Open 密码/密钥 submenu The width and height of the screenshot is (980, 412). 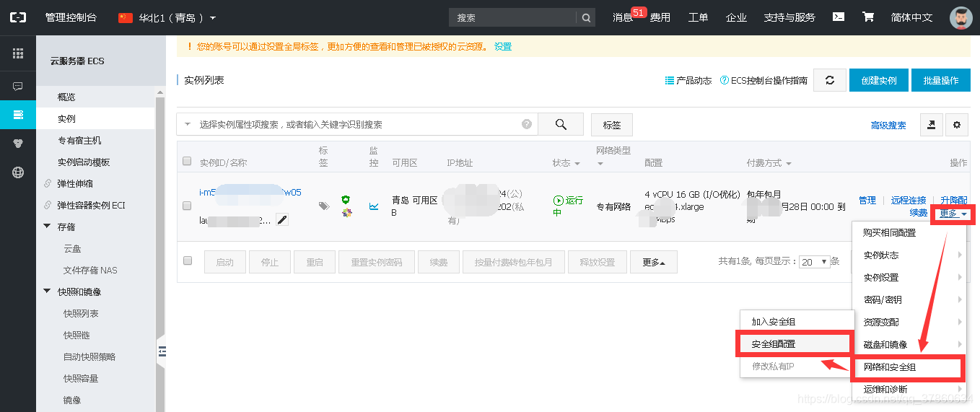coord(909,299)
